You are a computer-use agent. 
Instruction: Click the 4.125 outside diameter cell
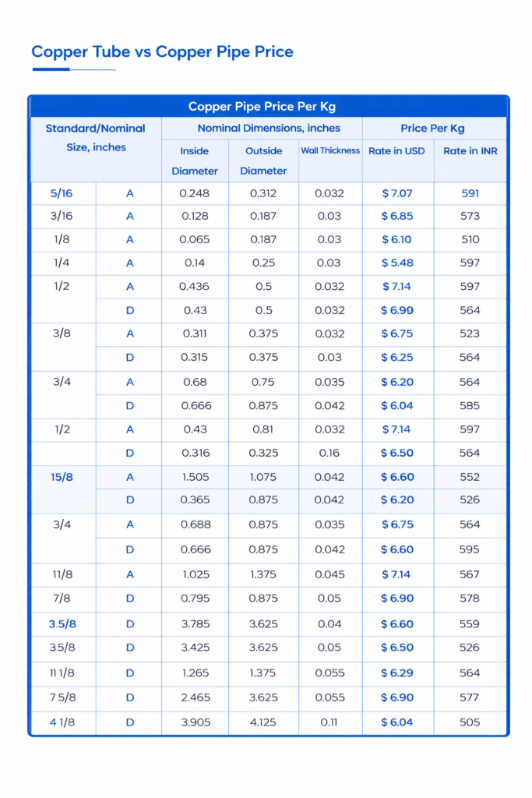click(x=263, y=722)
